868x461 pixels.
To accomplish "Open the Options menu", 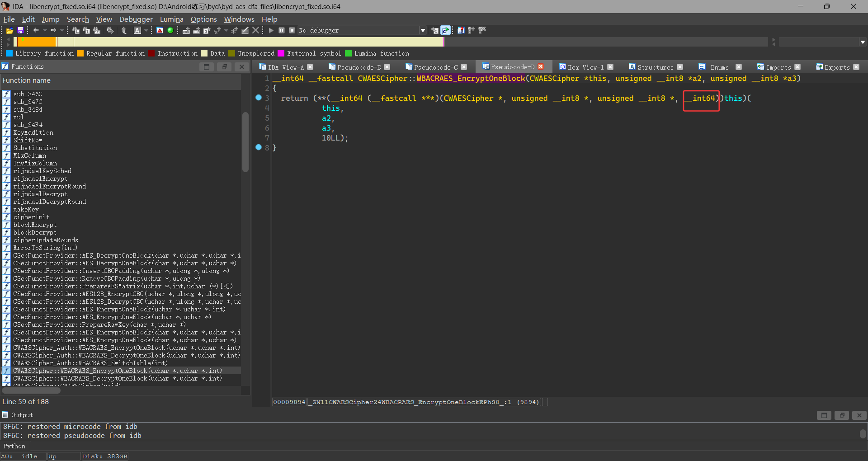I will pos(203,19).
